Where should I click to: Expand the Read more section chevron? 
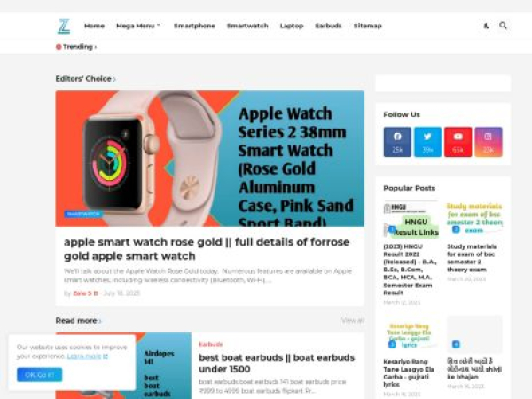[x=100, y=321]
